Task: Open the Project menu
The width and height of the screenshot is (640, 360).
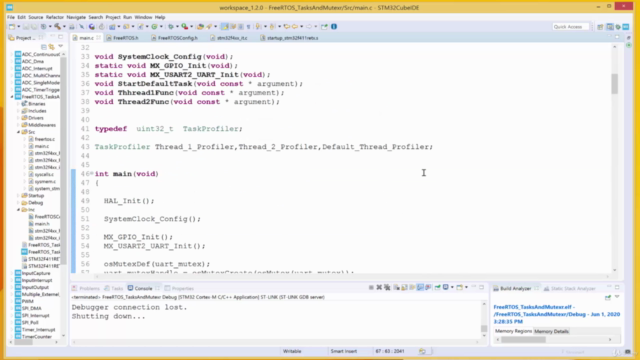Action: tap(113, 17)
